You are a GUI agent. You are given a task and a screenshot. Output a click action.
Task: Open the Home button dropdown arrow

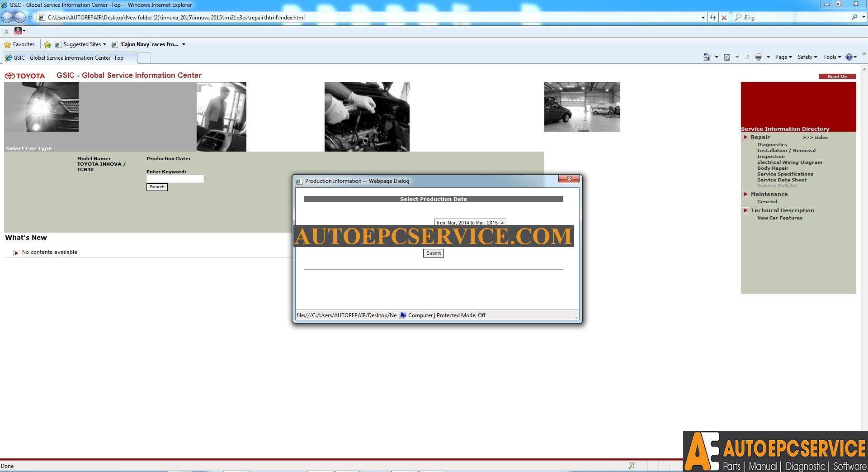tap(717, 57)
